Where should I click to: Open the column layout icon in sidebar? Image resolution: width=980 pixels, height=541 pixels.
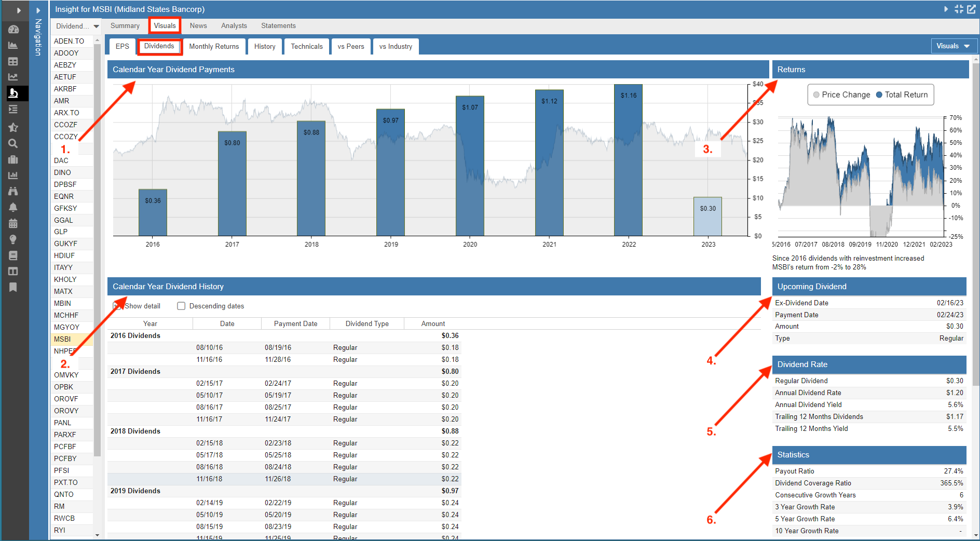click(x=13, y=271)
